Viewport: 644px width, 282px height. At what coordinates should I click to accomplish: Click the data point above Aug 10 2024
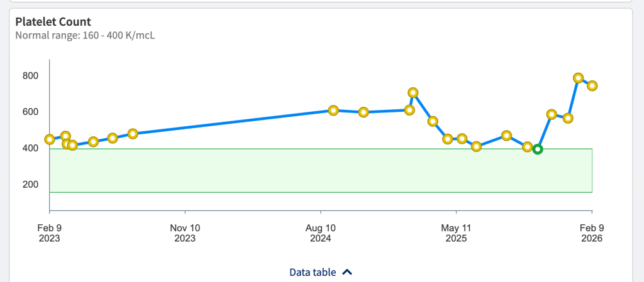pyautogui.click(x=333, y=110)
